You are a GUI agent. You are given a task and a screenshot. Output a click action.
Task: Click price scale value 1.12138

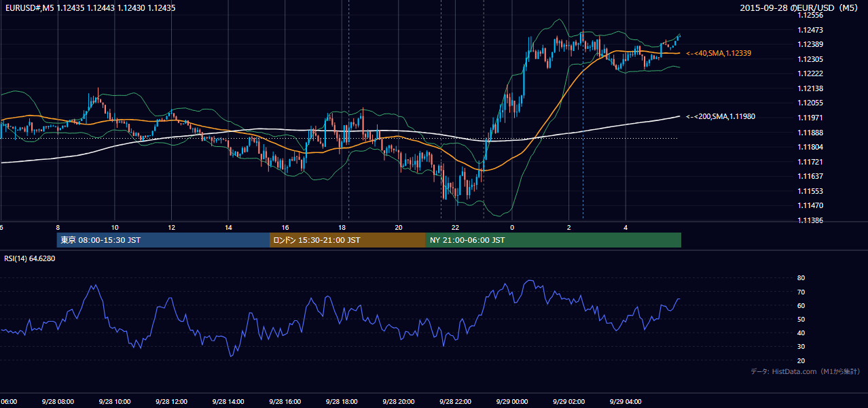tap(811, 88)
